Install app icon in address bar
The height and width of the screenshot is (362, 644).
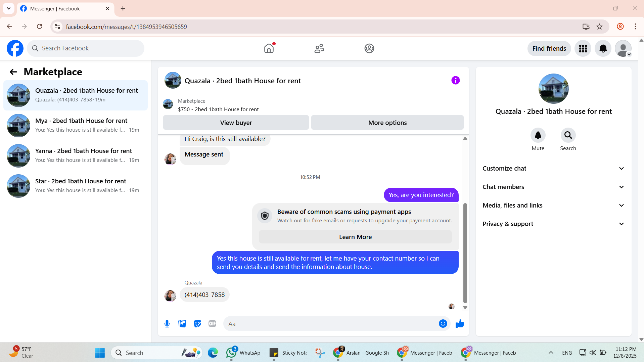pos(586,27)
